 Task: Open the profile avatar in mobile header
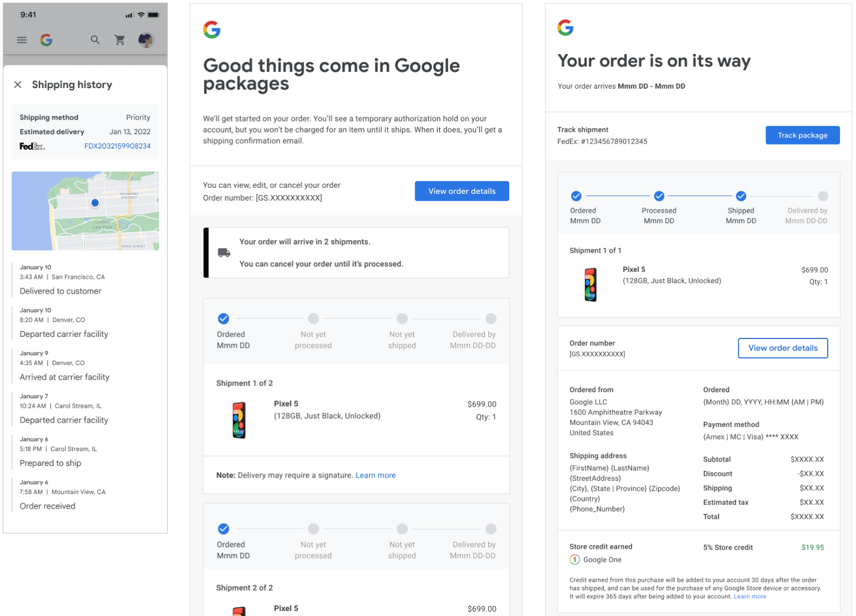146,40
